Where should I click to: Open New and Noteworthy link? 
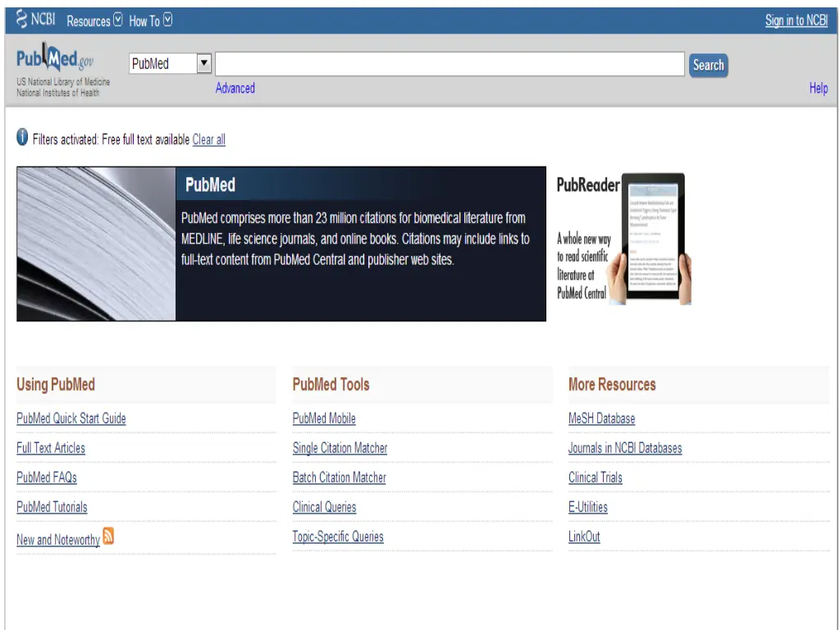click(58, 540)
